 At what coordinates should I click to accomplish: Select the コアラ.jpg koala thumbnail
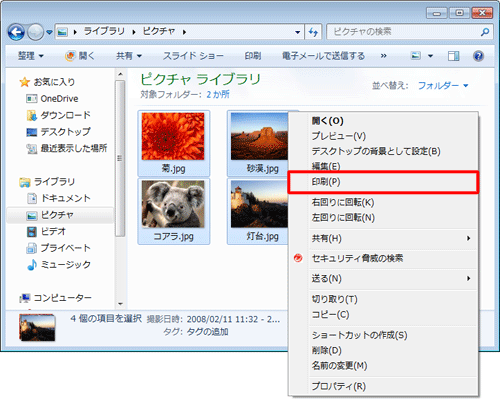point(173,211)
